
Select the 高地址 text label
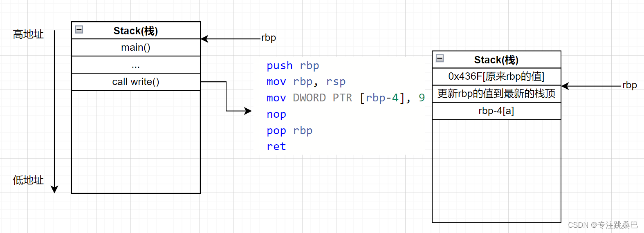(x=28, y=34)
